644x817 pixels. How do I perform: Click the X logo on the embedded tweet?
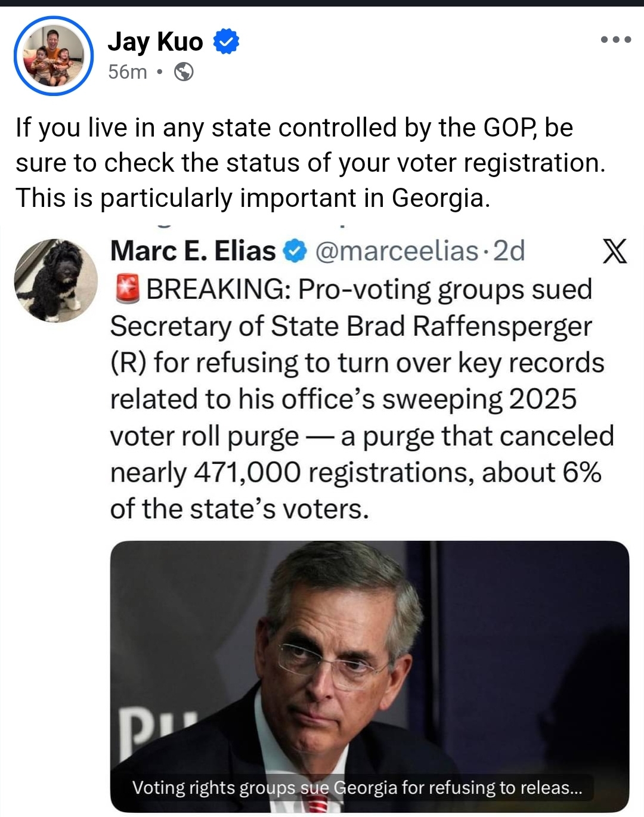point(614,251)
